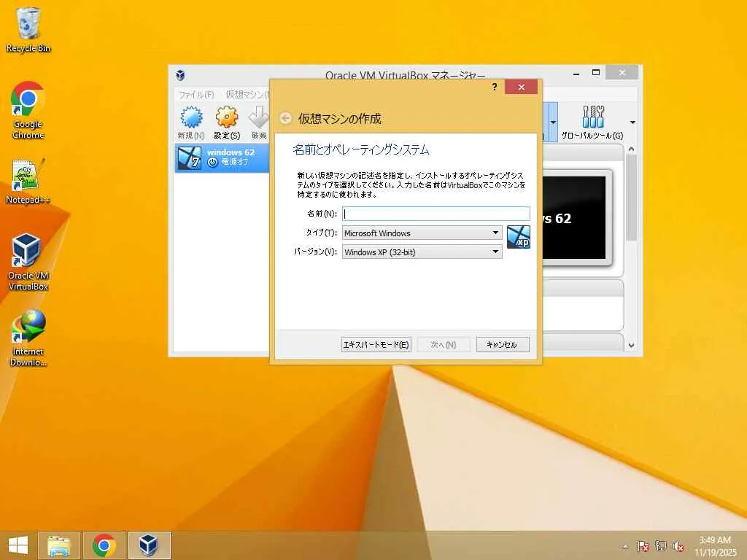747x560 pixels.
Task: Open Settings (設定) gear toolbar icon
Action: click(227, 122)
